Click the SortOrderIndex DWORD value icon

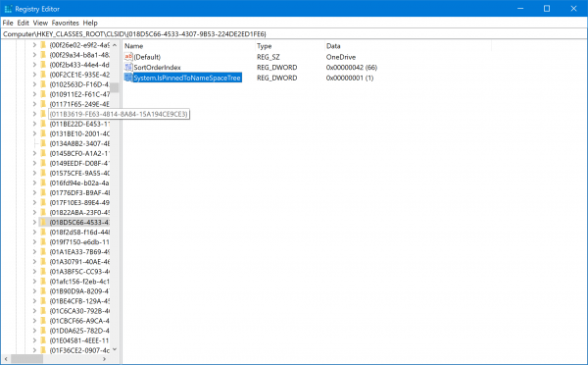pos(128,68)
